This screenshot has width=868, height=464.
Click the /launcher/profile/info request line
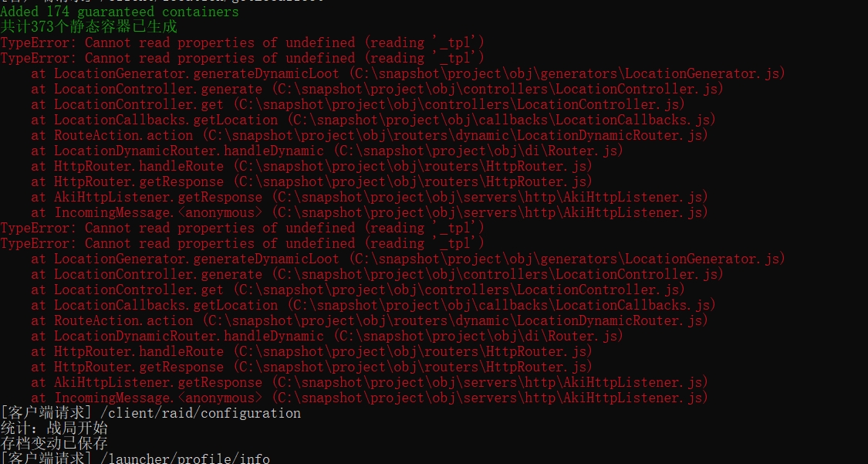click(135, 459)
